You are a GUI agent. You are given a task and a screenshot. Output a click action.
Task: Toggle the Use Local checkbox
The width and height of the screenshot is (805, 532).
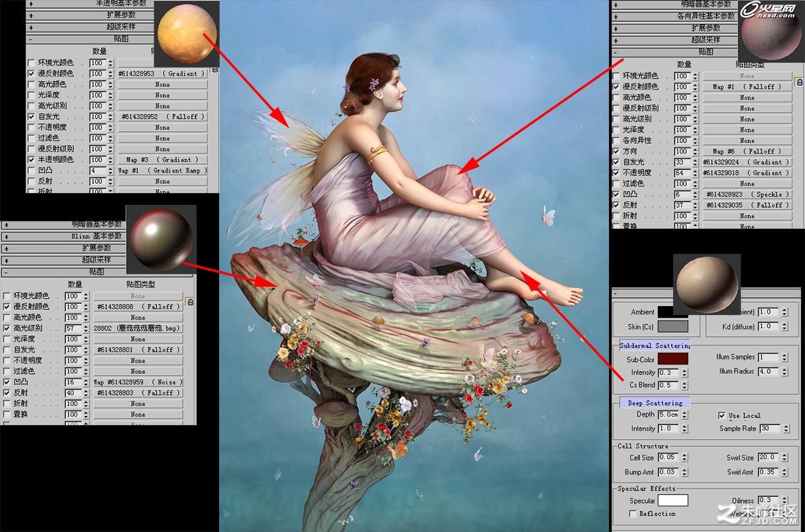click(x=722, y=415)
